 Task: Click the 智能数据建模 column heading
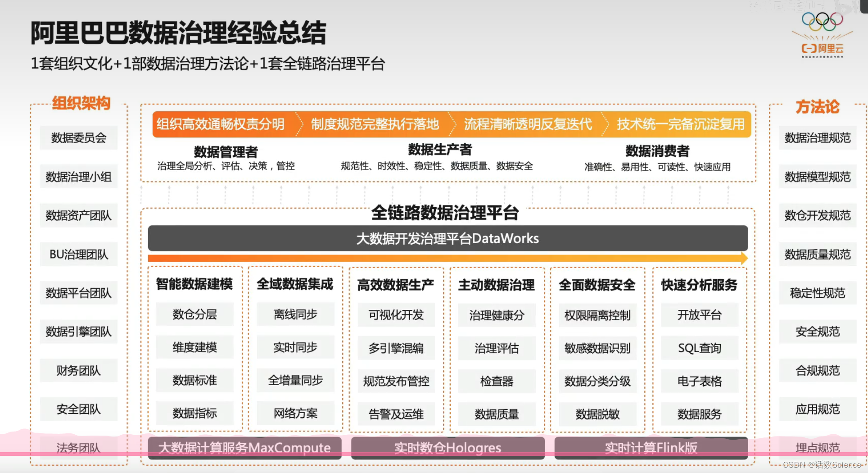(194, 284)
